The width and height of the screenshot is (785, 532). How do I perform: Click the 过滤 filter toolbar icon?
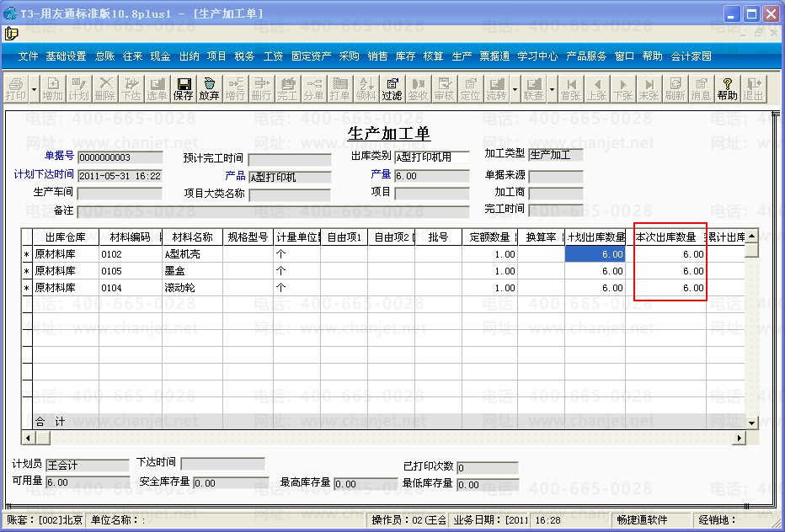click(392, 88)
